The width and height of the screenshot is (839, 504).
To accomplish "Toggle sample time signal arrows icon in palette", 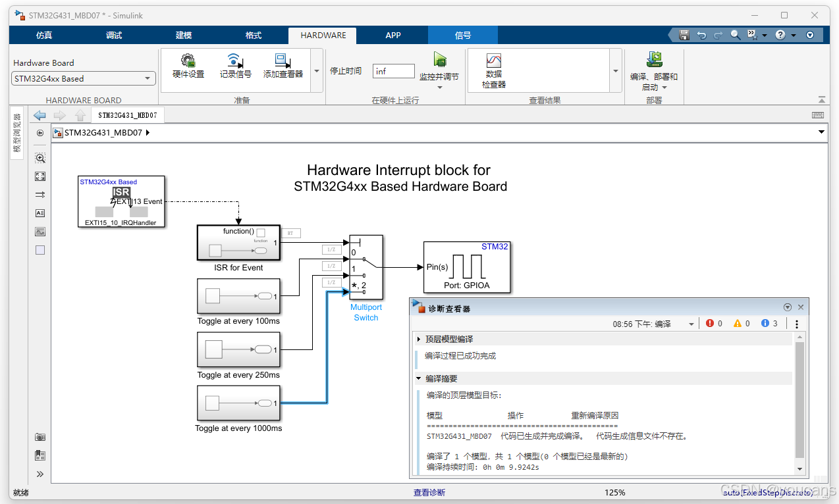I will click(x=40, y=195).
